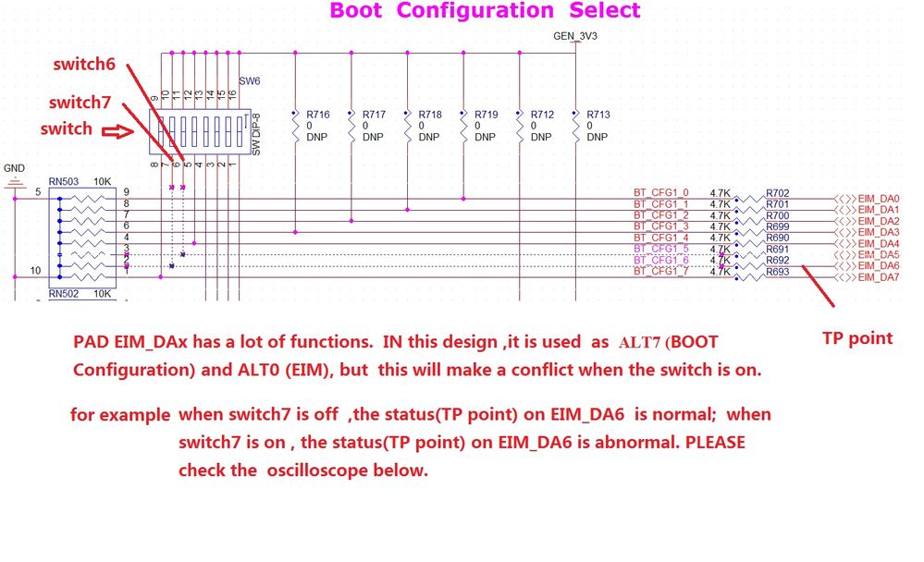Select resistor R716 label
This screenshot has width=924, height=562.
[317, 115]
